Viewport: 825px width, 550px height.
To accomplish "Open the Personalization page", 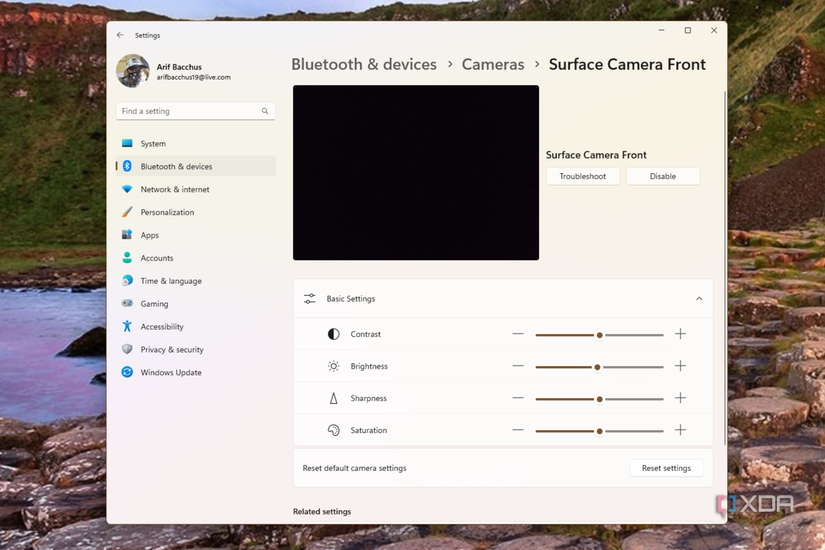I will (167, 212).
